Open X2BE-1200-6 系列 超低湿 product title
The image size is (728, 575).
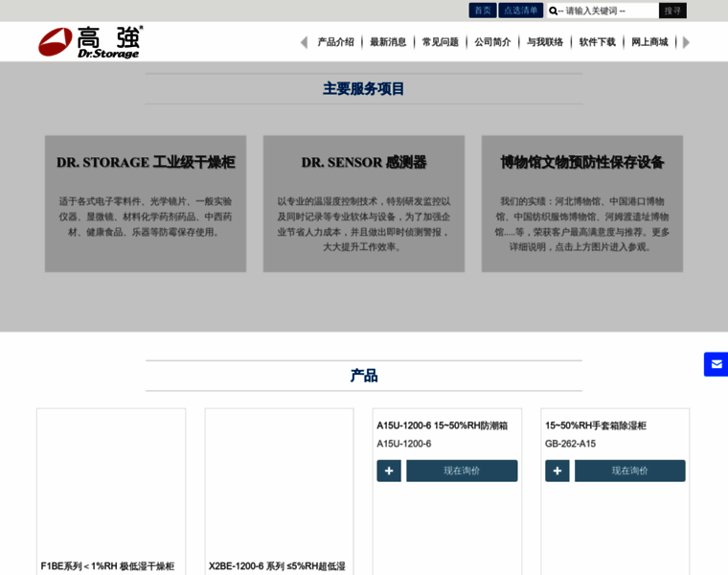pyautogui.click(x=277, y=566)
